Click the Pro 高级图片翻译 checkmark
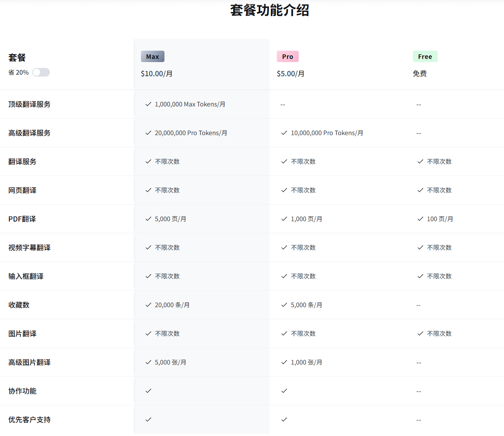 284,362
